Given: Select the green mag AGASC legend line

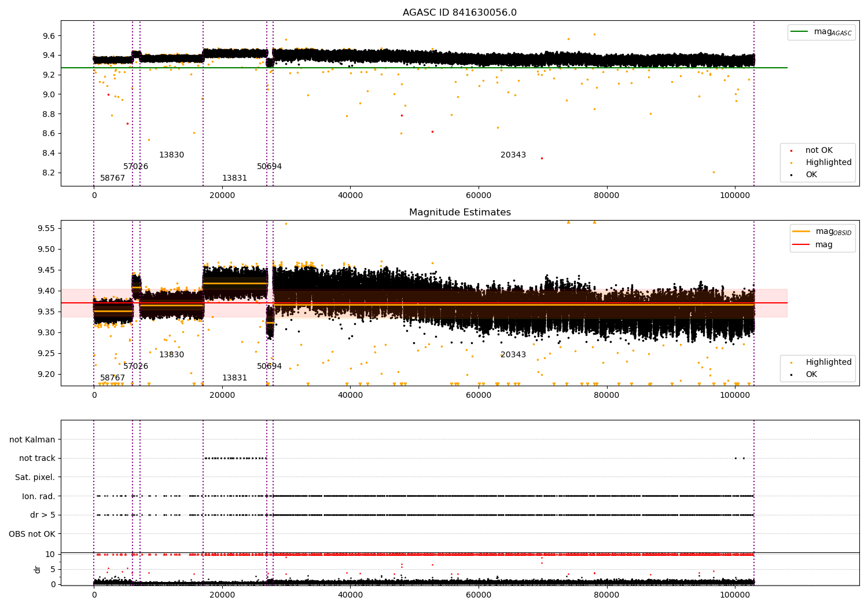Looking at the screenshot, I should click(x=800, y=32).
